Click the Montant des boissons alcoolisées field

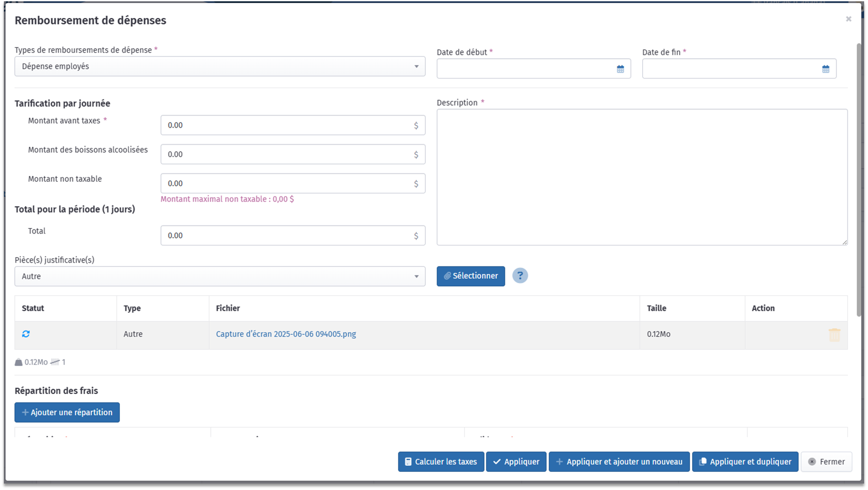point(288,154)
